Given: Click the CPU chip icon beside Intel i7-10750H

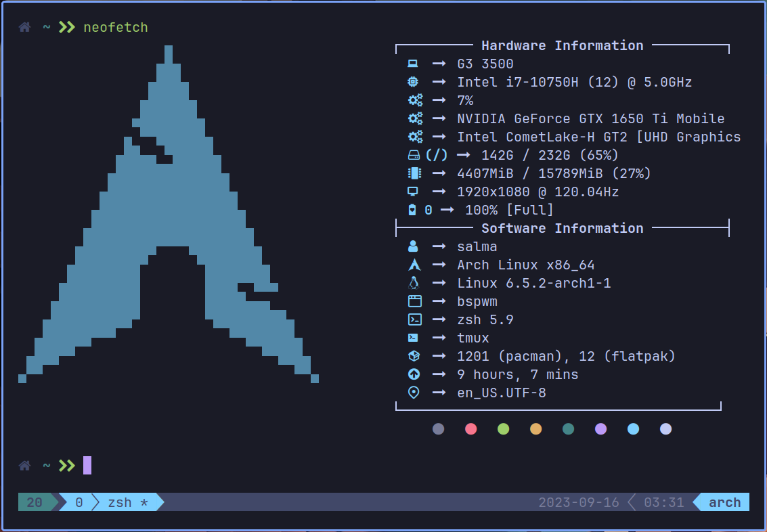Looking at the screenshot, I should (413, 82).
